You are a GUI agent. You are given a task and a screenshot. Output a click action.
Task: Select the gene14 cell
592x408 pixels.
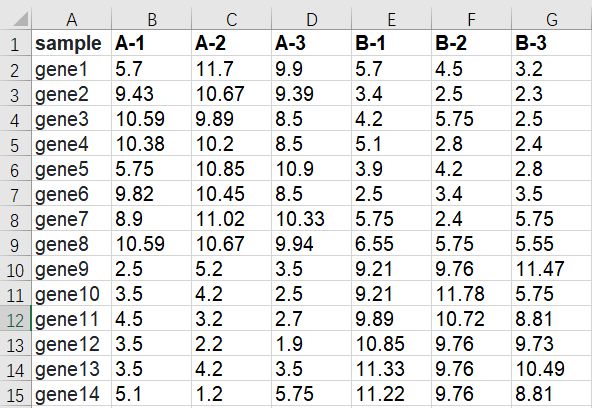(x=72, y=394)
